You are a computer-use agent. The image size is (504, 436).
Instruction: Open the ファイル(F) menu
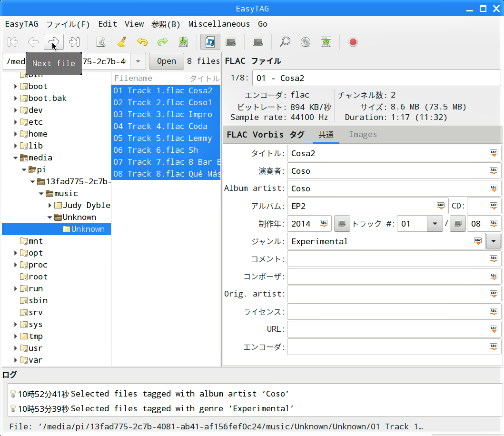[68, 24]
